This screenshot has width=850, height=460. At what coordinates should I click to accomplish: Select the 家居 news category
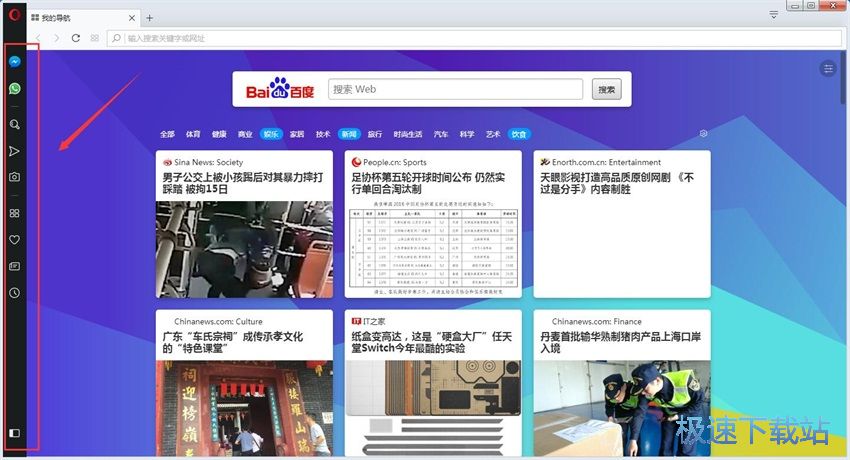click(x=297, y=134)
